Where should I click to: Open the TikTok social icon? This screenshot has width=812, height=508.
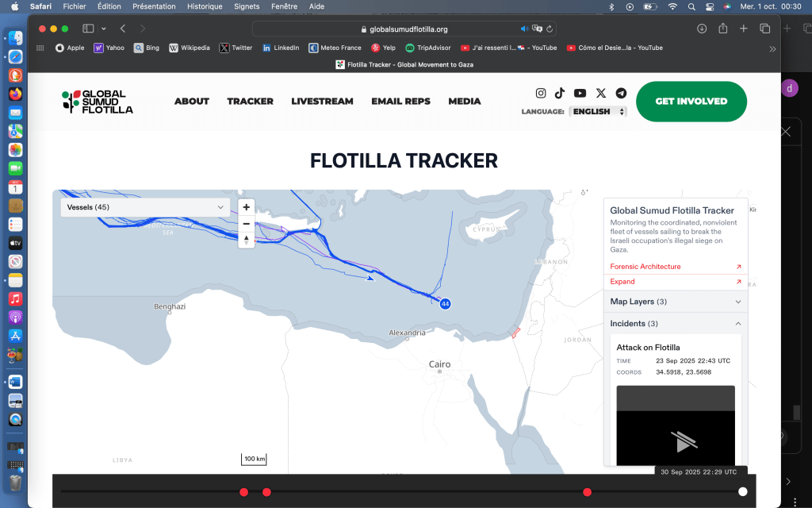pyautogui.click(x=560, y=93)
